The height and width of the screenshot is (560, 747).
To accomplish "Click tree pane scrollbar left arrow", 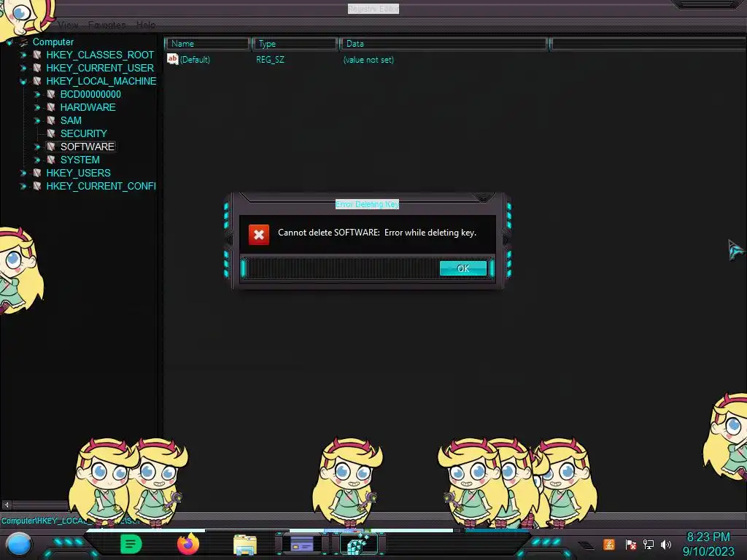I will [x=6, y=505].
